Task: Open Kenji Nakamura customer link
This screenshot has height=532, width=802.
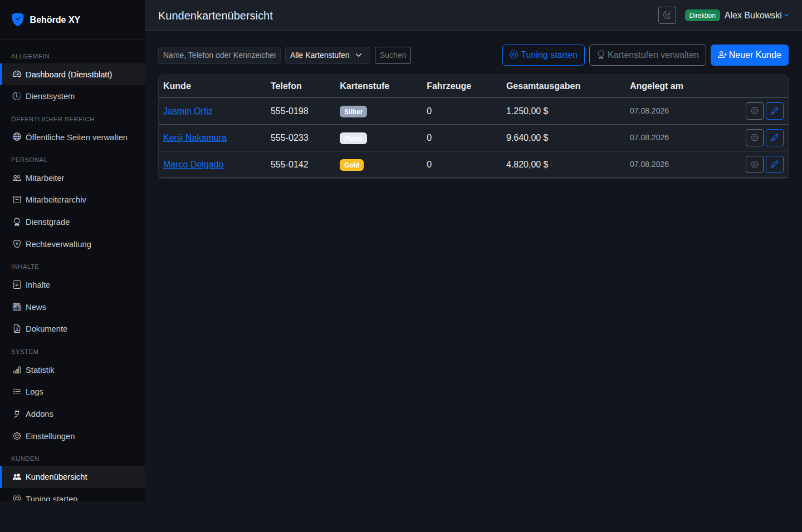Action: (x=195, y=138)
